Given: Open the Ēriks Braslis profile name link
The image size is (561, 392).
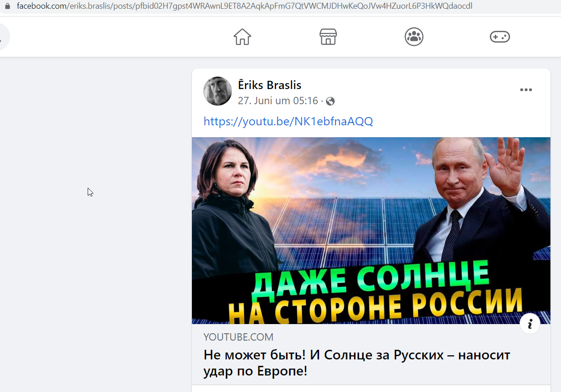Looking at the screenshot, I should tap(269, 85).
